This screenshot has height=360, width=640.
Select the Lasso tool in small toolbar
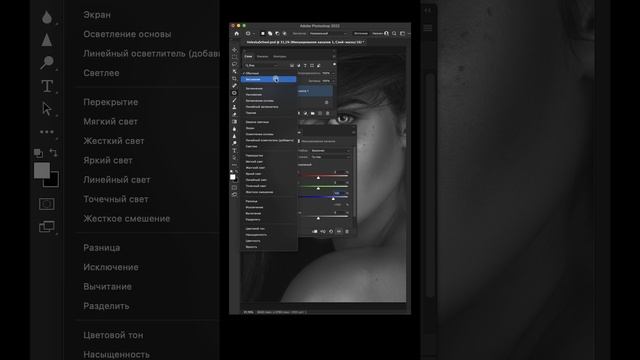coord(234,64)
